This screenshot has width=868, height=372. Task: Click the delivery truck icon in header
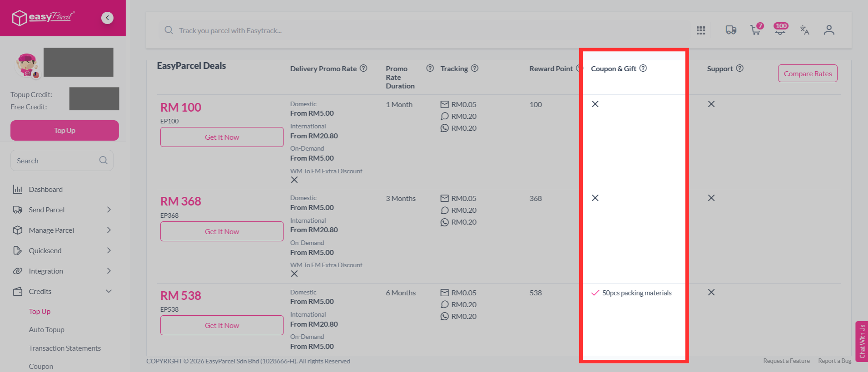pos(731,30)
